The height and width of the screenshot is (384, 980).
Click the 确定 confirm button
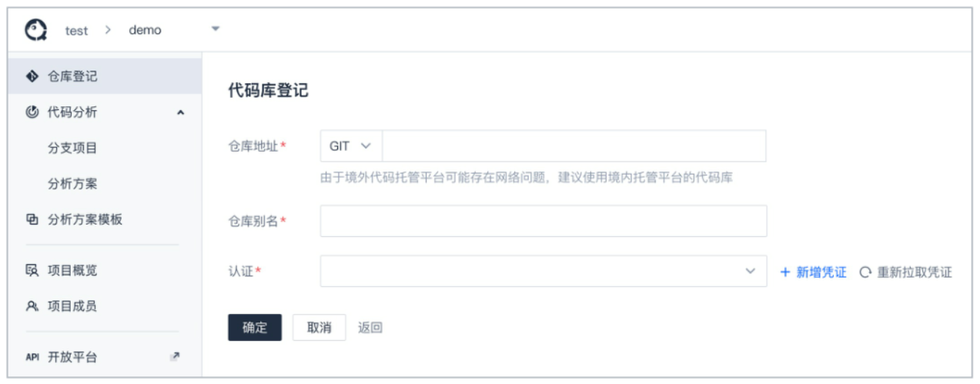255,327
